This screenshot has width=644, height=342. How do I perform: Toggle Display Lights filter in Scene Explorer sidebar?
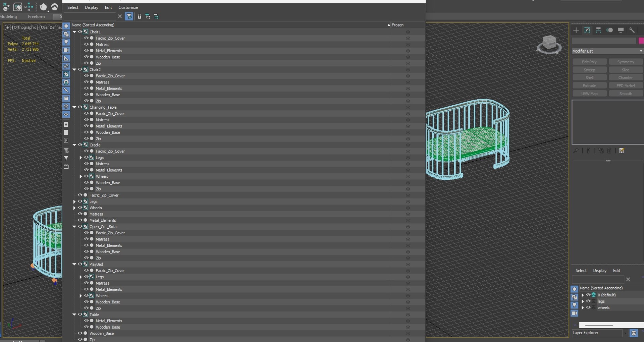66,42
